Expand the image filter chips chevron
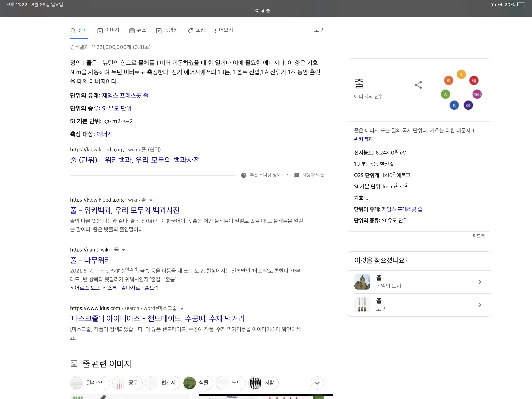 click(x=317, y=383)
